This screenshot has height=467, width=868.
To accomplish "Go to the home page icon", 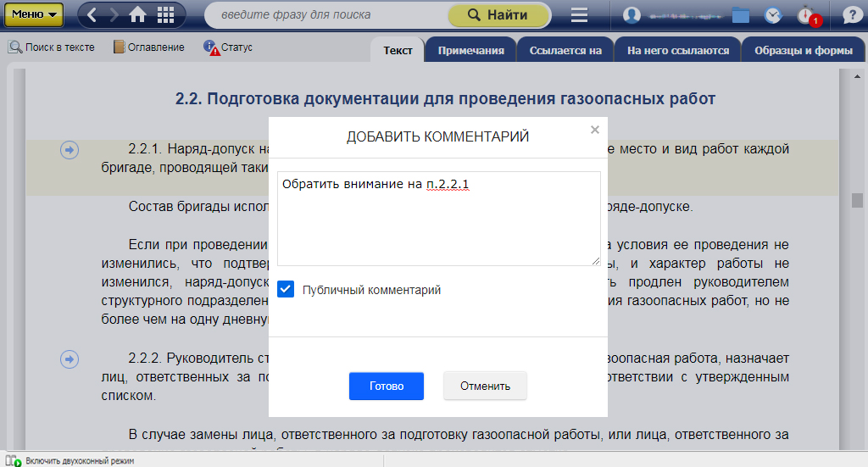I will point(137,15).
